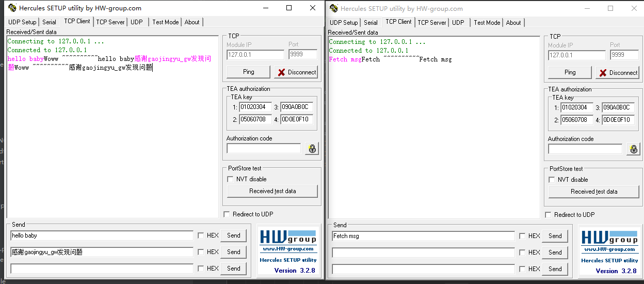644x284 pixels.
Task: Check Redirect to UDP in right window
Action: pyautogui.click(x=548, y=215)
